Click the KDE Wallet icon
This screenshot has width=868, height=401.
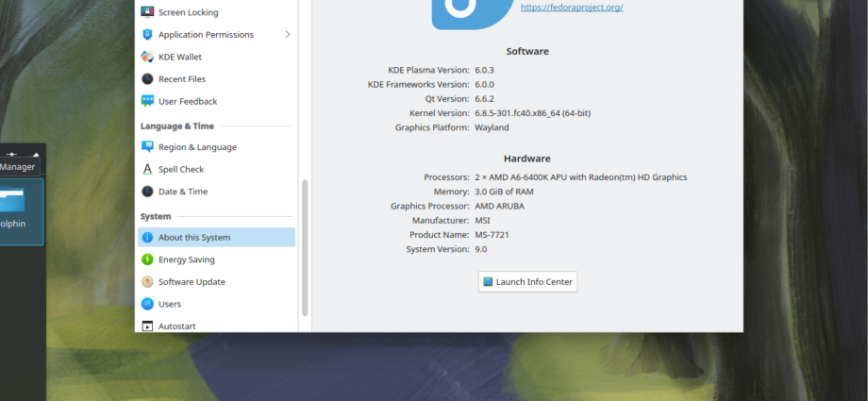[x=147, y=57]
